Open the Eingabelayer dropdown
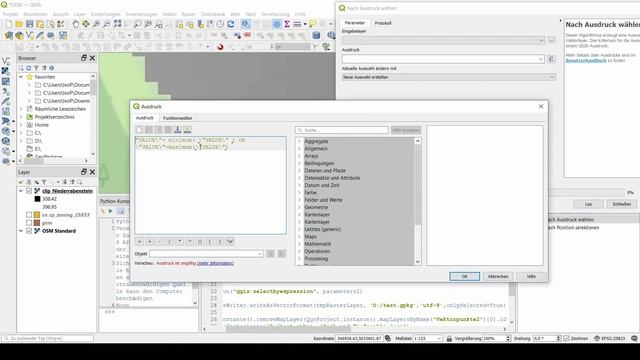This screenshot has height=360, width=640. (443, 40)
